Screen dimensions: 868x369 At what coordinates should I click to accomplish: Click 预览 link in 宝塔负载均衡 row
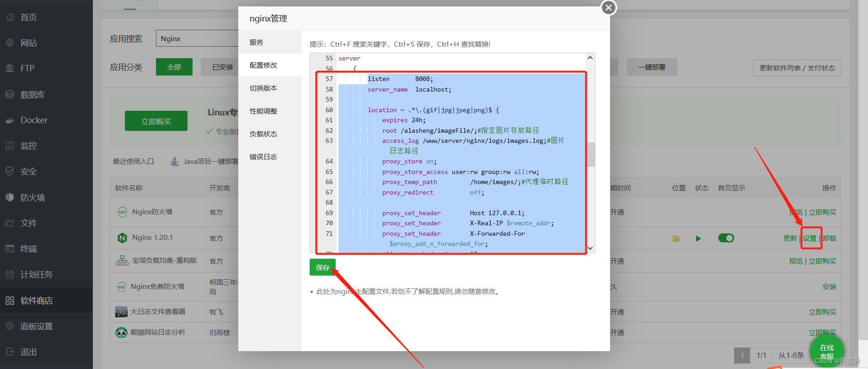pyautogui.click(x=796, y=261)
